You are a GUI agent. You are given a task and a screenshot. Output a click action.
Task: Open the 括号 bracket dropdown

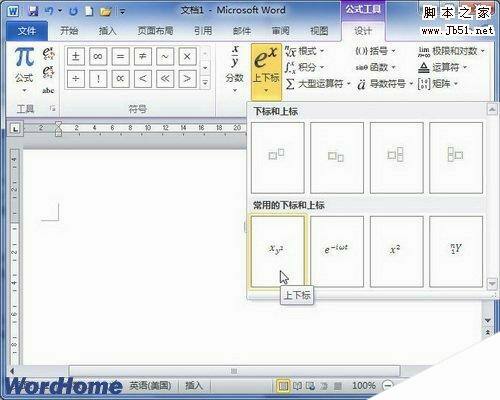[x=375, y=51]
